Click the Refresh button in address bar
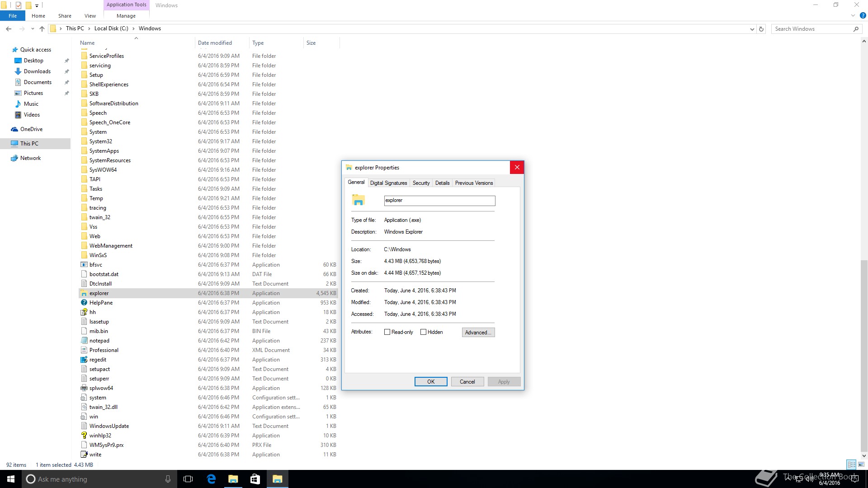Image resolution: width=868 pixels, height=488 pixels. pyautogui.click(x=761, y=29)
